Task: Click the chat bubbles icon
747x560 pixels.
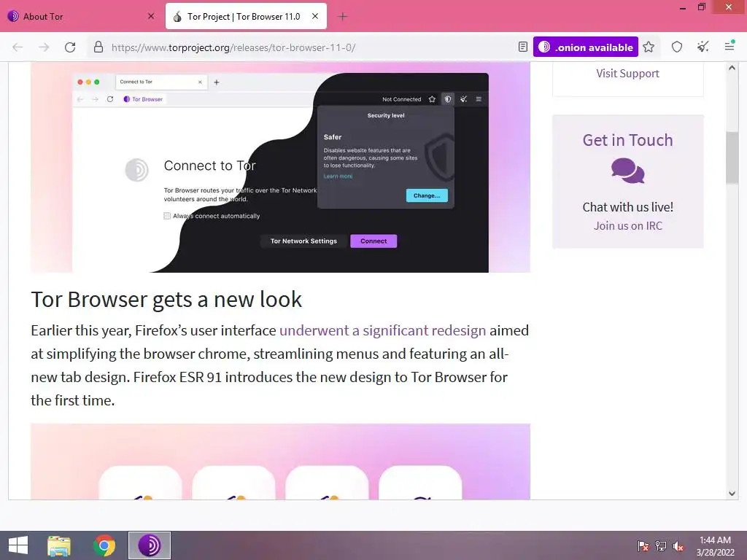Action: point(628,171)
